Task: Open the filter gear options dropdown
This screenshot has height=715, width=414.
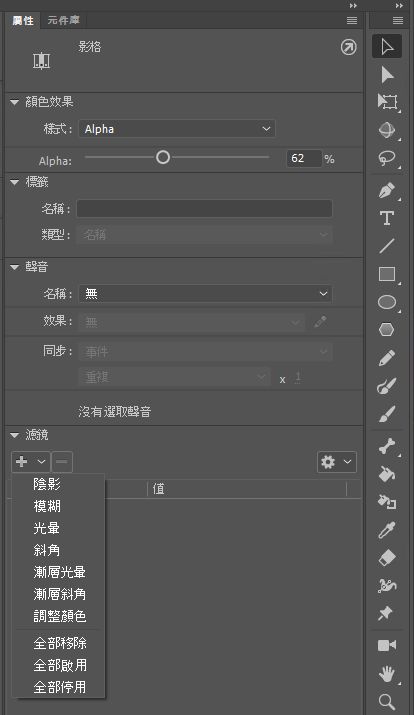Action: click(336, 462)
